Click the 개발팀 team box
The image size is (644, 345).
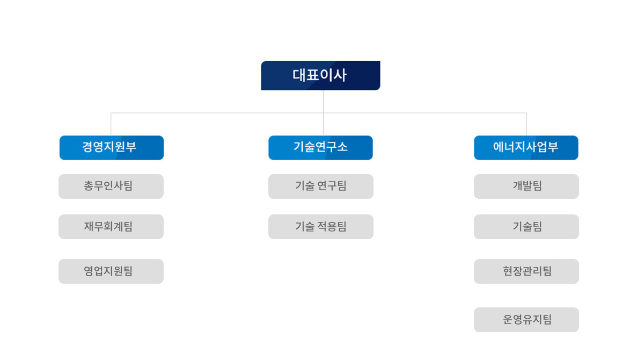coord(526,186)
